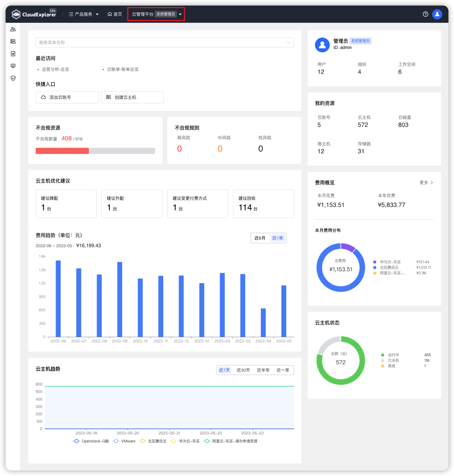Click the CloudExplorer Lite logo
Viewport: 454px width, 476px height.
point(34,14)
